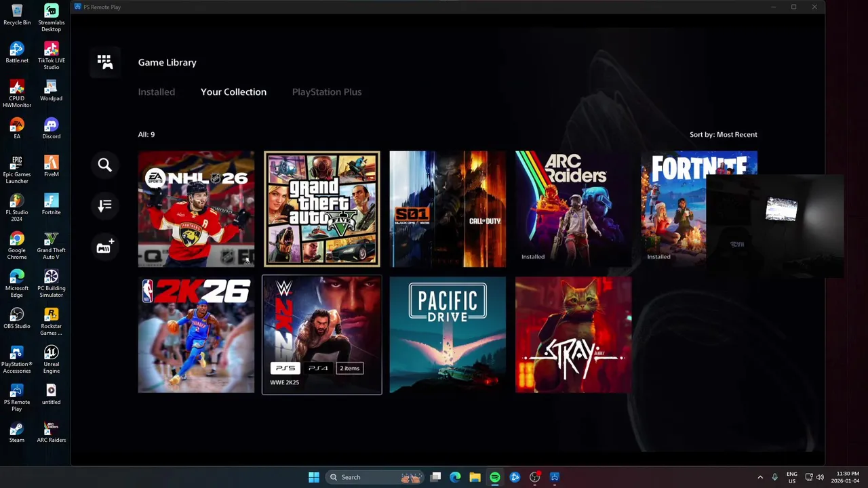Image resolution: width=868 pixels, height=488 pixels.
Task: Open Google Chrome desktop icon
Action: (x=17, y=245)
